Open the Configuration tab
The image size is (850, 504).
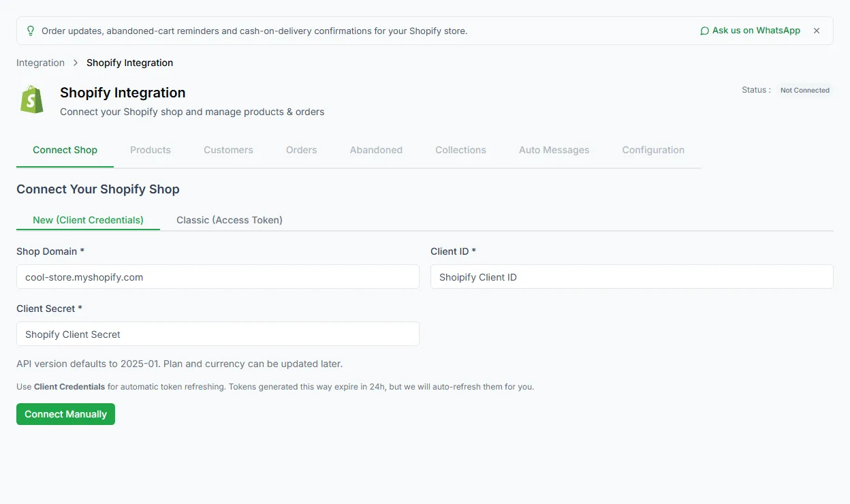653,150
